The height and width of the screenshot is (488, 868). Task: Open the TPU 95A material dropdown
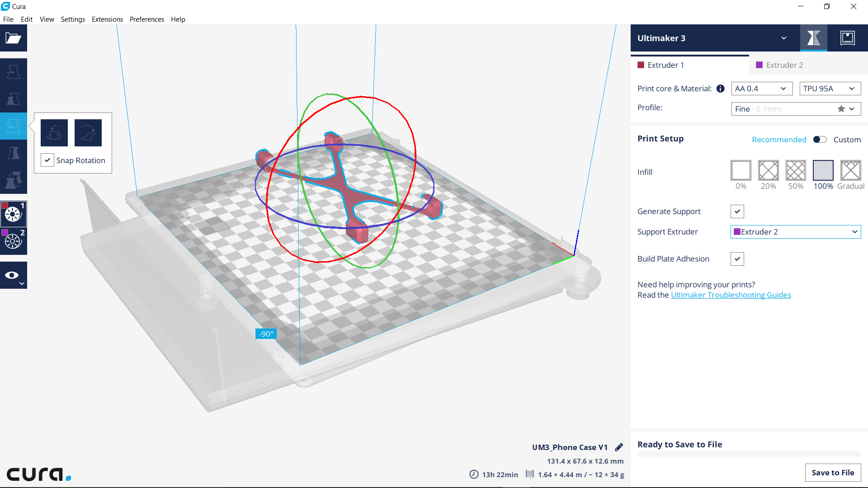[x=830, y=89]
